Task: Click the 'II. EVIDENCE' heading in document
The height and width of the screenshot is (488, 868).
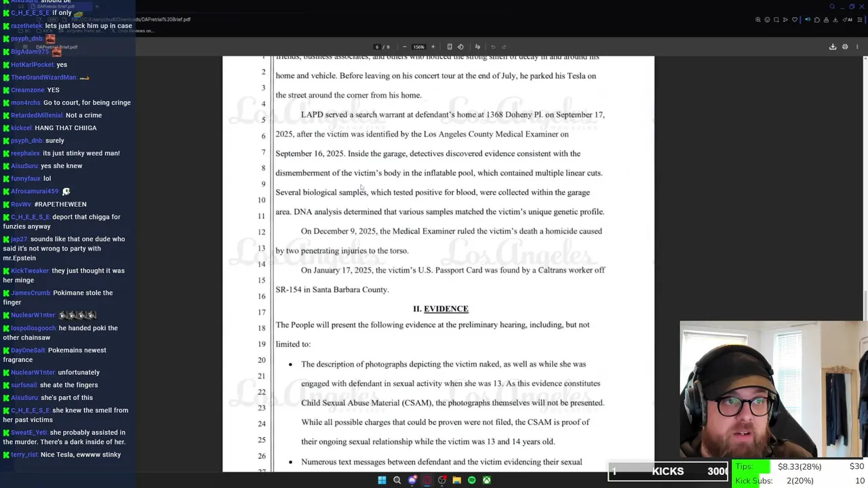Action: point(441,309)
